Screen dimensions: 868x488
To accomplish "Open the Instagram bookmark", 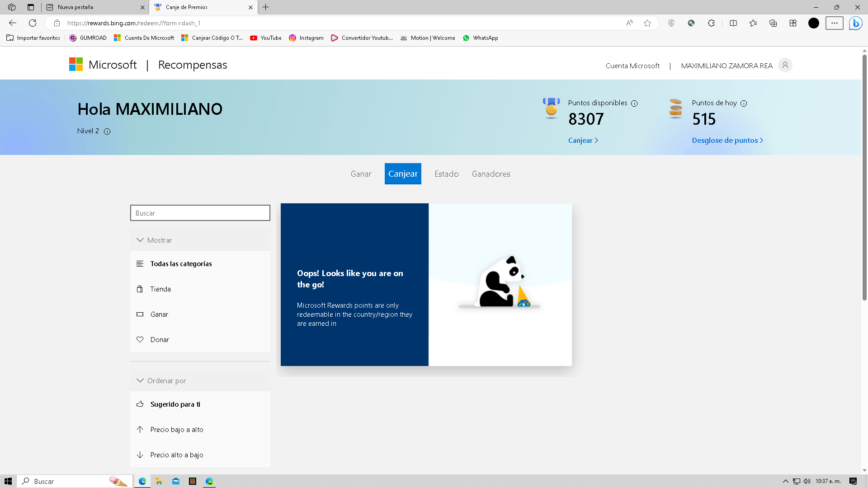I will click(x=307, y=38).
